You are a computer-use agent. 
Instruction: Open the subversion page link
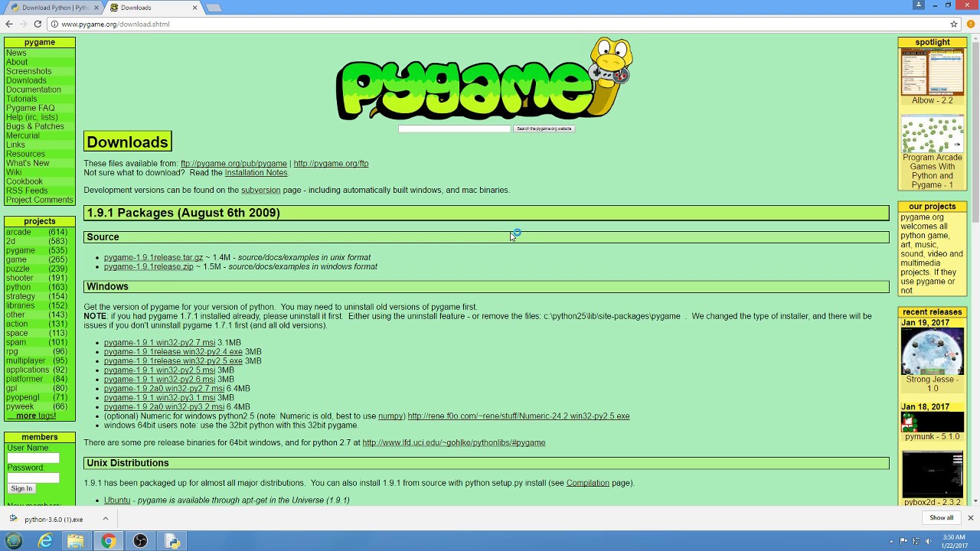(260, 190)
